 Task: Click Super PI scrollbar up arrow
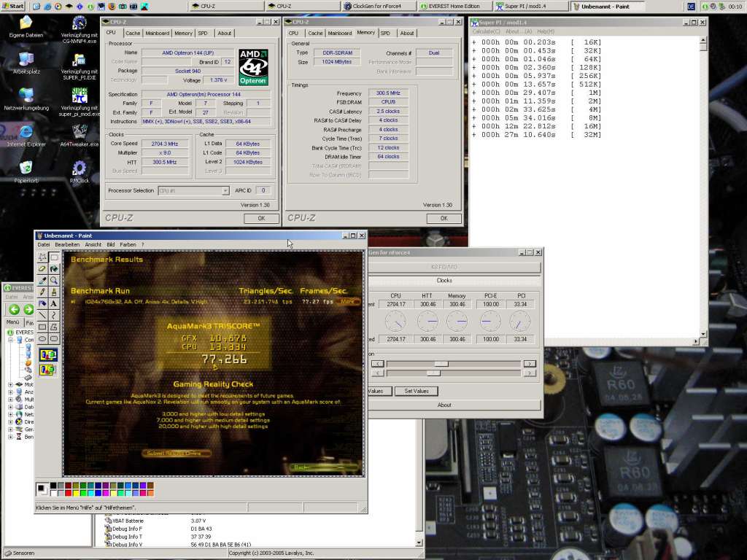[x=703, y=41]
